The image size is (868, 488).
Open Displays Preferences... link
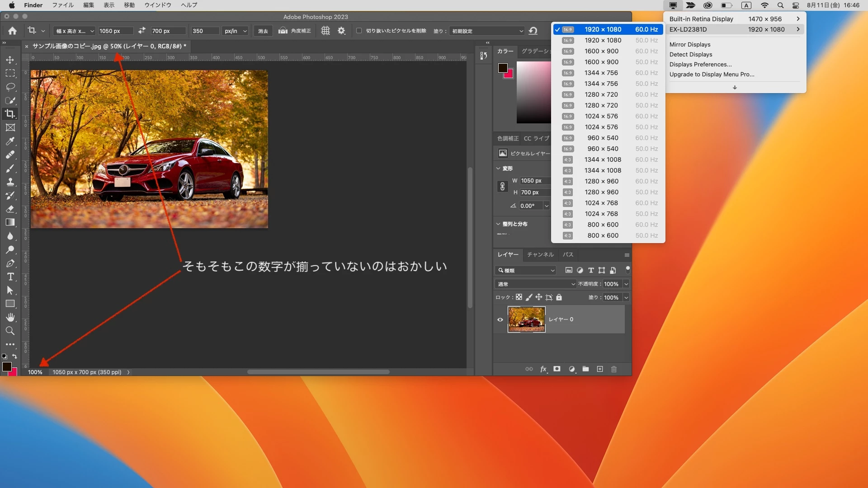point(700,64)
